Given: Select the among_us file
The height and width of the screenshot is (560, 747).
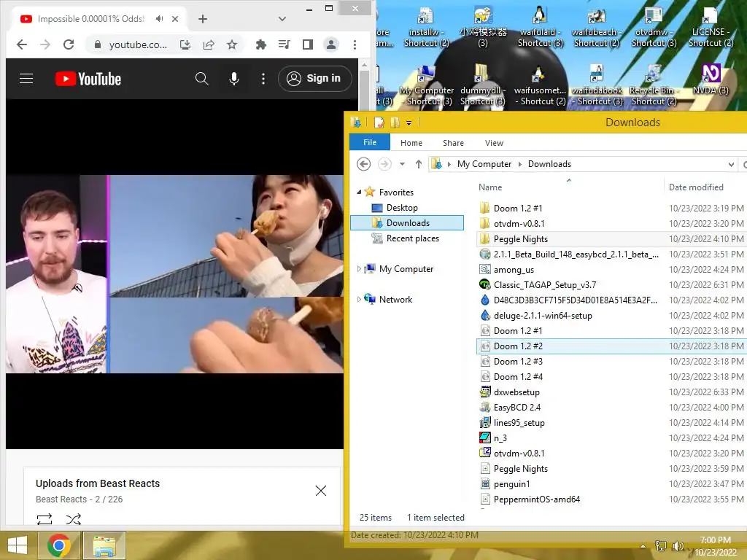Looking at the screenshot, I should pos(514,270).
